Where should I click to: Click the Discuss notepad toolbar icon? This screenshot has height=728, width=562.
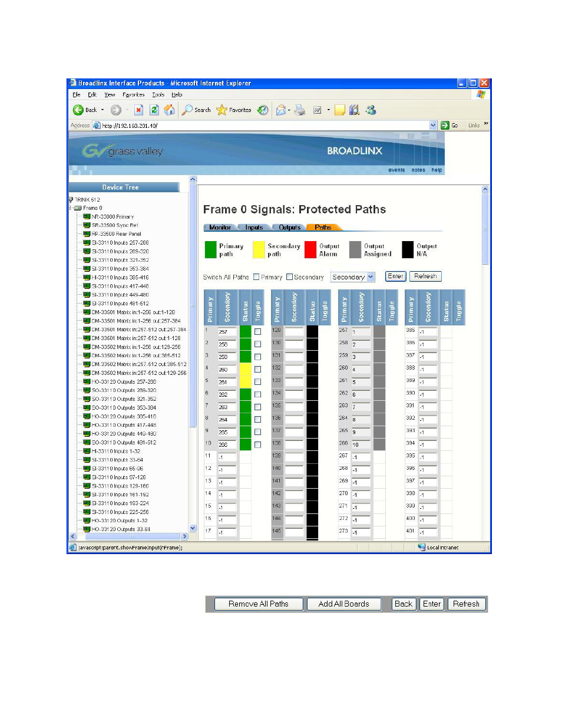tap(340, 110)
